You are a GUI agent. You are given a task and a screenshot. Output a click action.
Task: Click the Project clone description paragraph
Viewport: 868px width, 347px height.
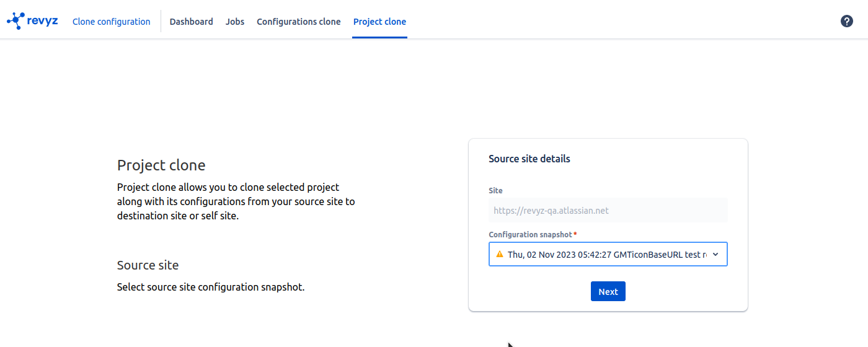(236, 201)
